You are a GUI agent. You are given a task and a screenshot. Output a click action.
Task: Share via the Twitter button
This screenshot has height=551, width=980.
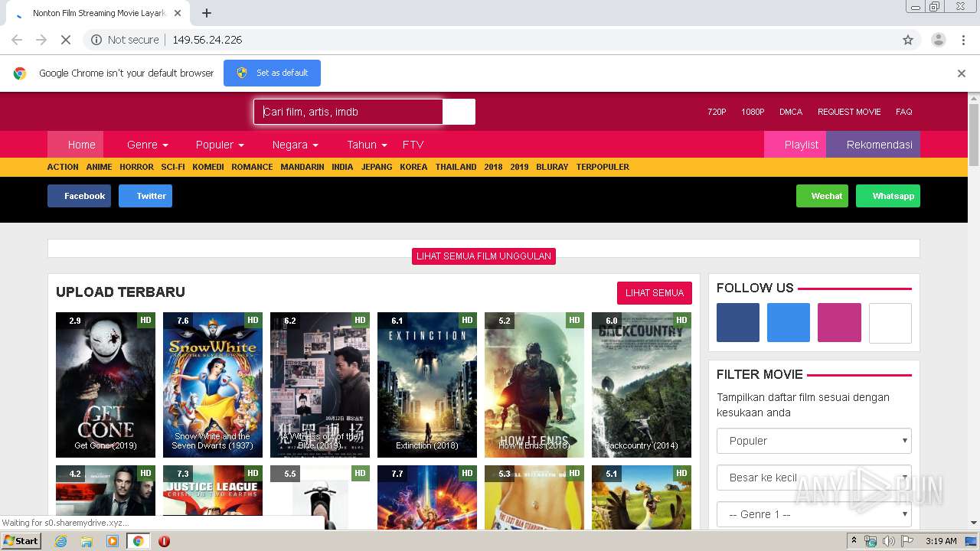(x=145, y=196)
